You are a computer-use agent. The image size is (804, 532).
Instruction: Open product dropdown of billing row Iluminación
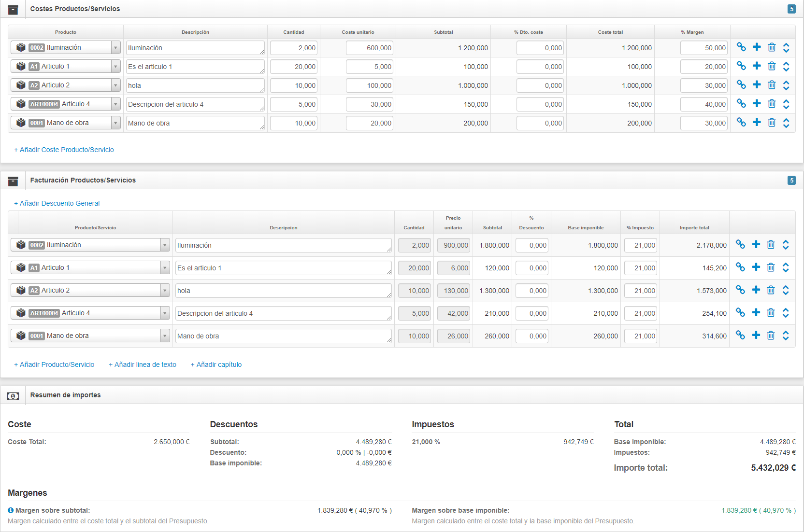tap(90, 245)
